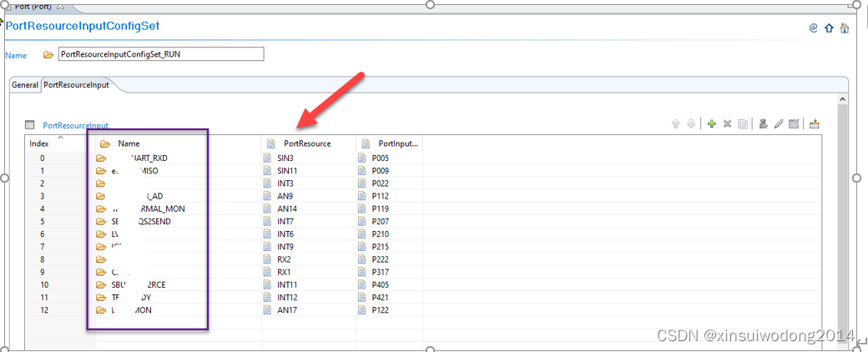868x352 pixels.
Task: Click folder icon in index 2 row
Action: coord(100,184)
